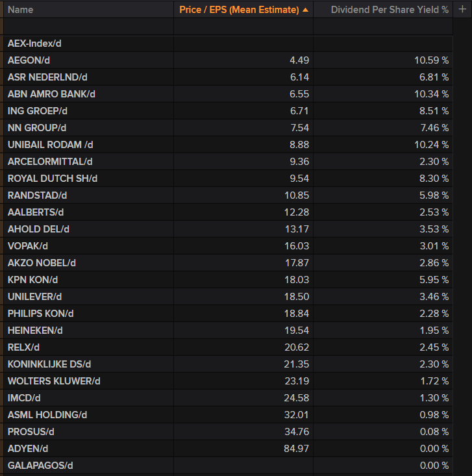
Task: Select WOLTERS KLUWER/d row name
Action: (x=54, y=381)
